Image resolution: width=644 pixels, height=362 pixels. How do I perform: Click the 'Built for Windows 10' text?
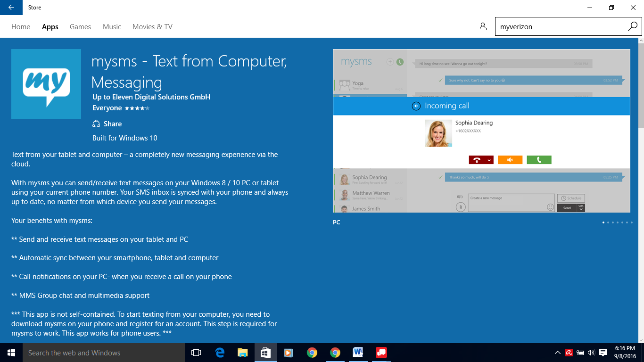tap(125, 138)
